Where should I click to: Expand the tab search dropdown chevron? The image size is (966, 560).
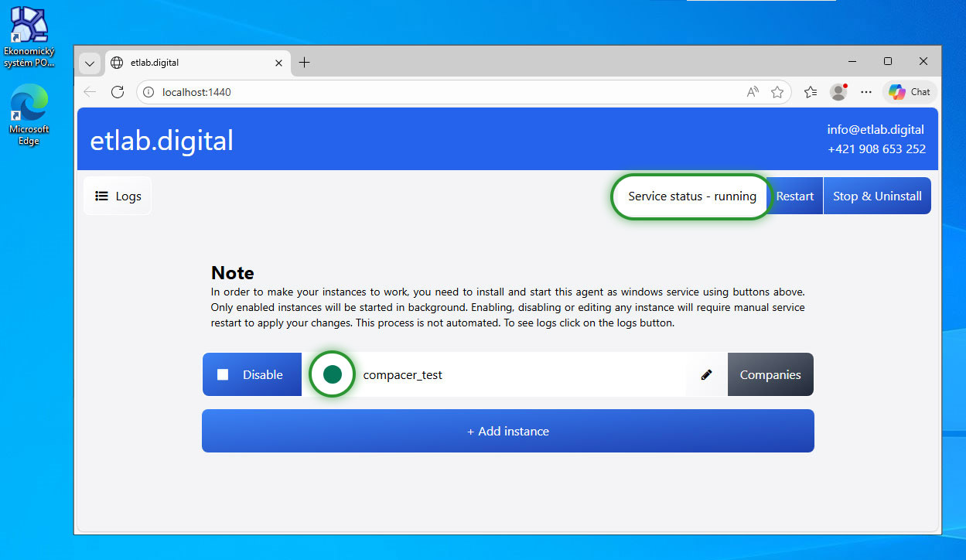[90, 63]
